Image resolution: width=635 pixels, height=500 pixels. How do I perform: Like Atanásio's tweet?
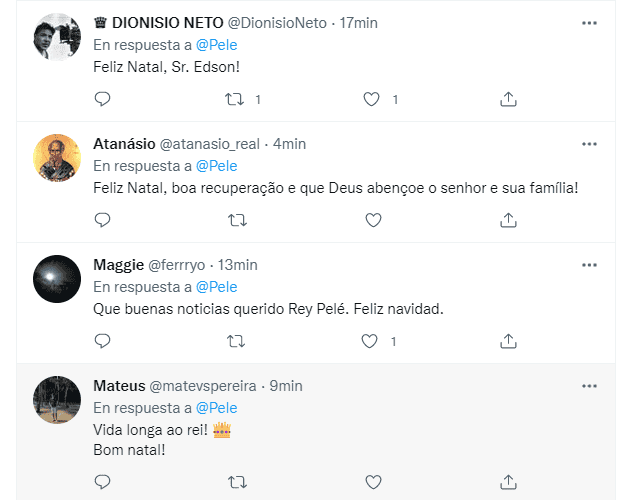pos(372,220)
